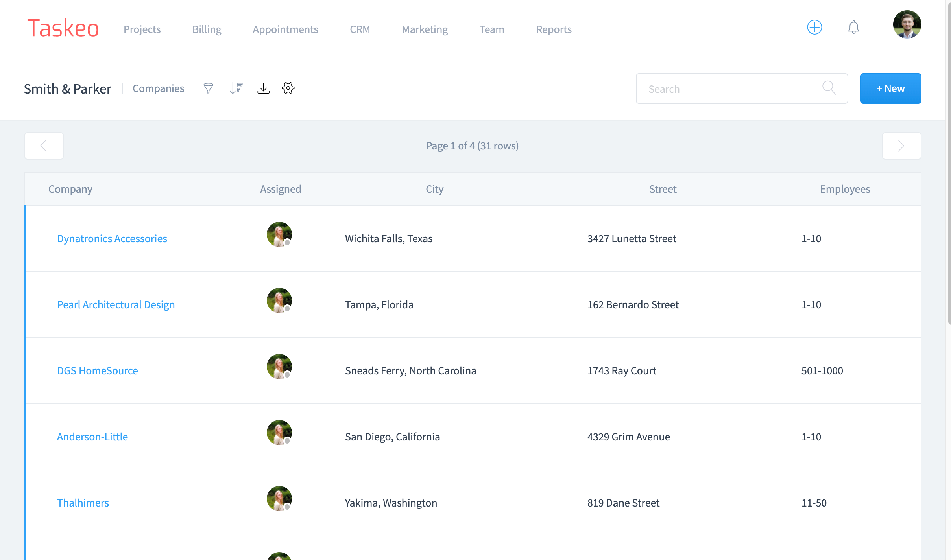Open the Reports tab
Image resolution: width=951 pixels, height=560 pixels.
tap(553, 29)
